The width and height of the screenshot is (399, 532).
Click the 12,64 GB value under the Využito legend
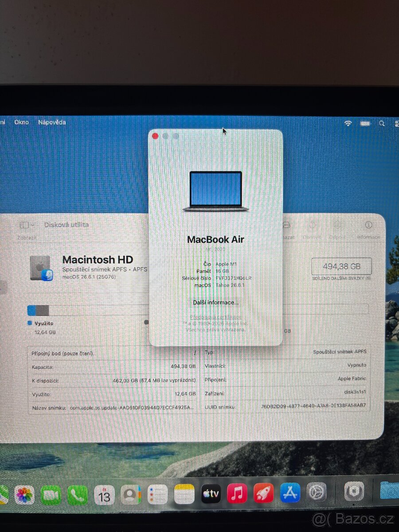coord(45,332)
